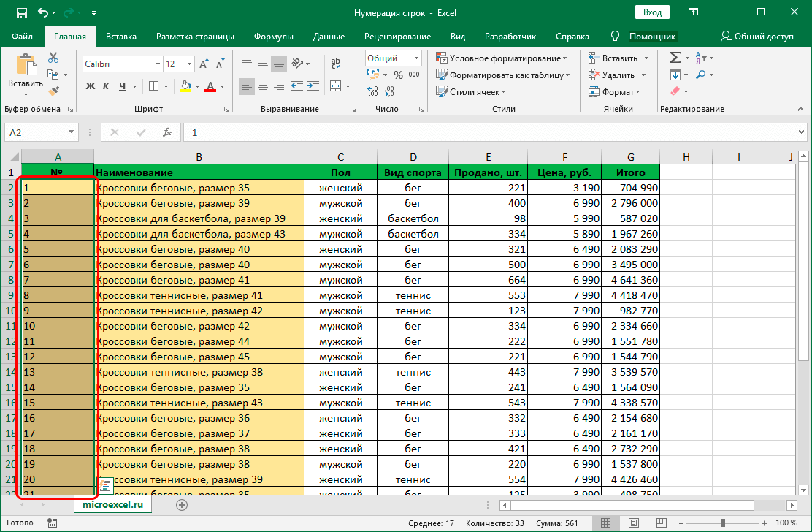Click the fill color paint bucket icon

(x=185, y=86)
